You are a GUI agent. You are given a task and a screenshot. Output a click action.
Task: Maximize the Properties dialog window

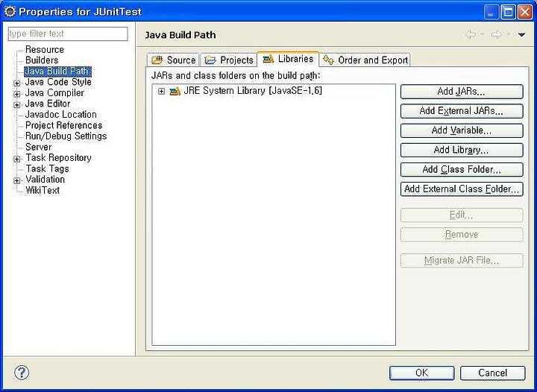pos(509,13)
